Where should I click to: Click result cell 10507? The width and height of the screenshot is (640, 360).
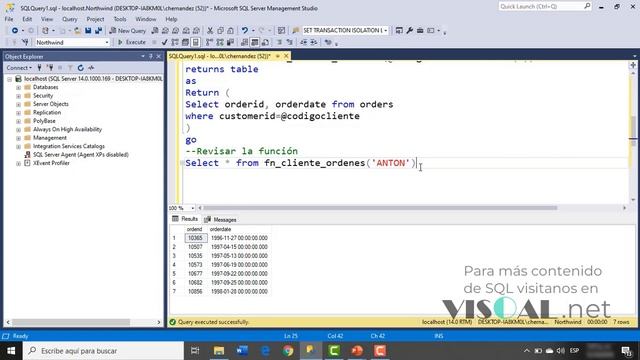pos(196,247)
